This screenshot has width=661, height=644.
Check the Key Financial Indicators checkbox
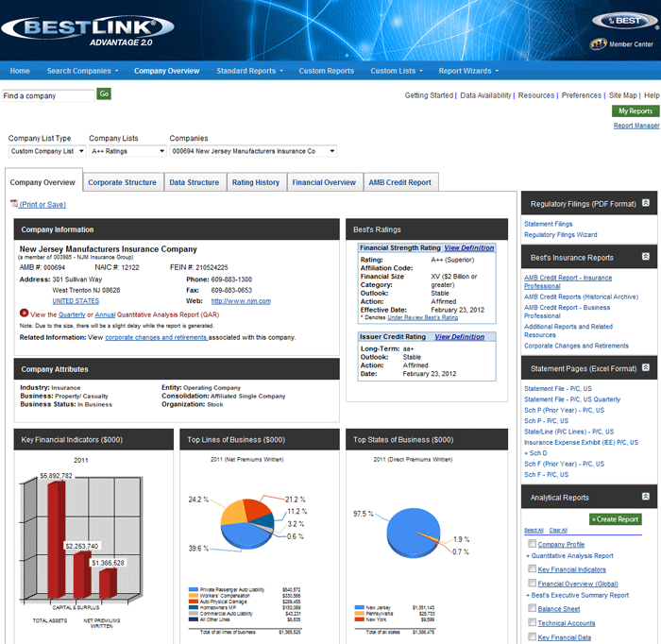(532, 569)
